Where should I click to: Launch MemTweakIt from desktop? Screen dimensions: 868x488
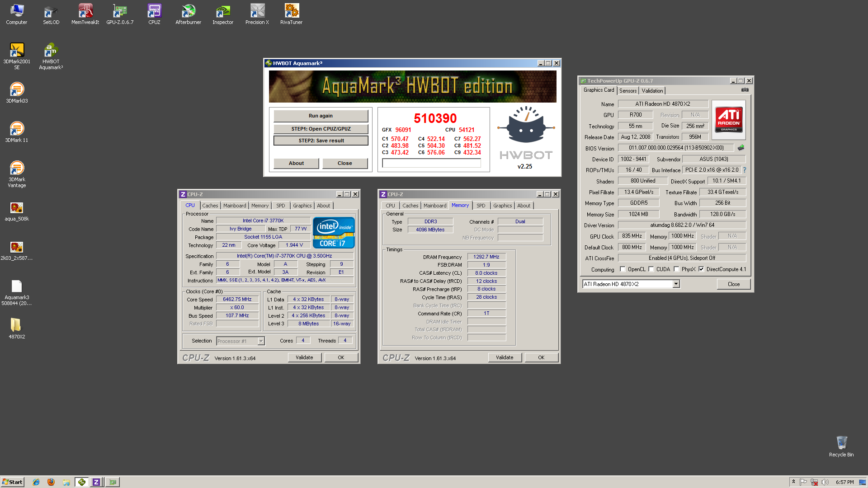[85, 14]
